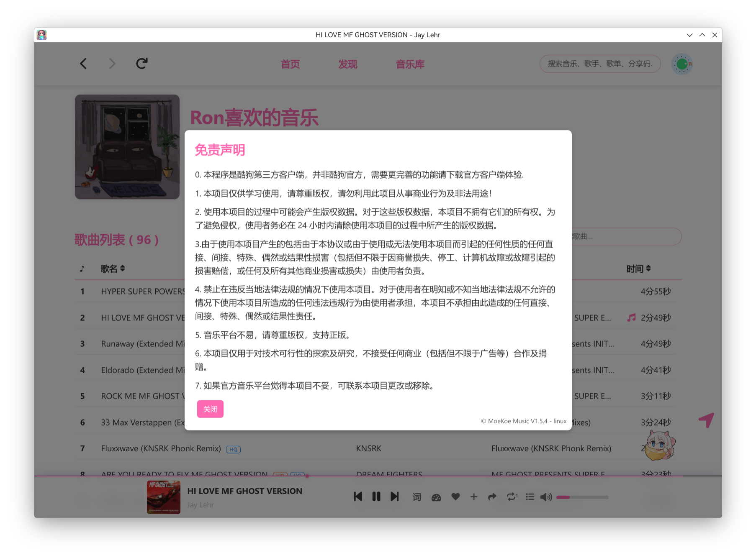This screenshot has width=756, height=558.
Task: Click the app icon in title bar
Action: click(x=41, y=35)
